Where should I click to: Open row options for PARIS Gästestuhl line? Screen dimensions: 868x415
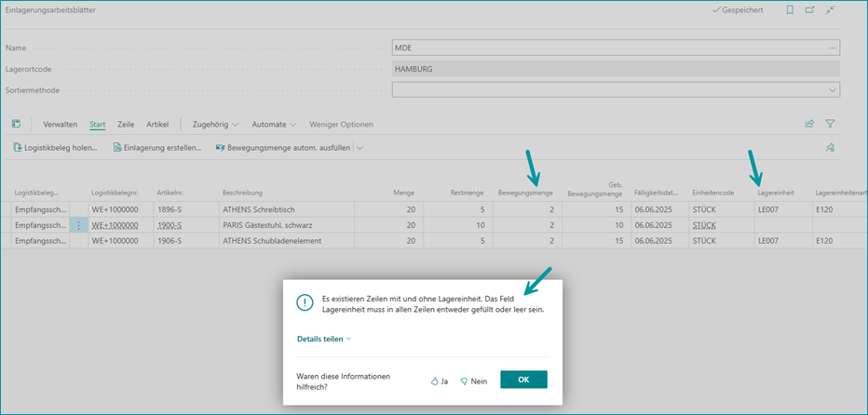coord(79,225)
